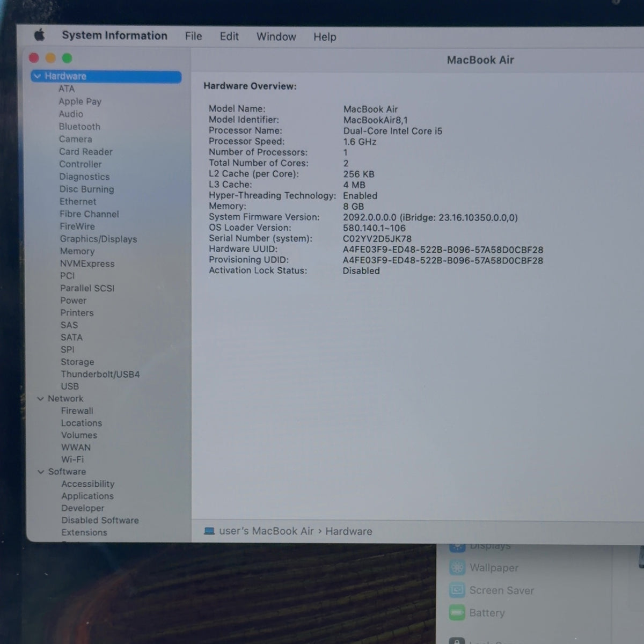This screenshot has width=644, height=644.
Task: Select USB in the sidebar
Action: (x=70, y=386)
